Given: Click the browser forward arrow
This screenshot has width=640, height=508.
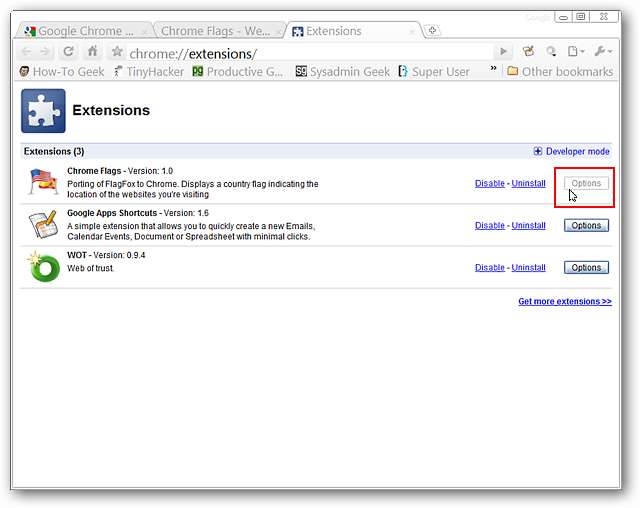Looking at the screenshot, I should click(x=46, y=52).
